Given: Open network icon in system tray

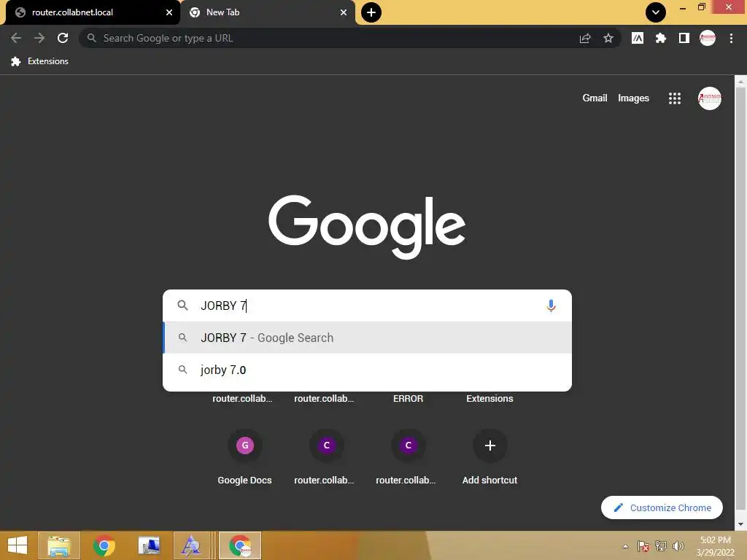Looking at the screenshot, I should (x=661, y=546).
